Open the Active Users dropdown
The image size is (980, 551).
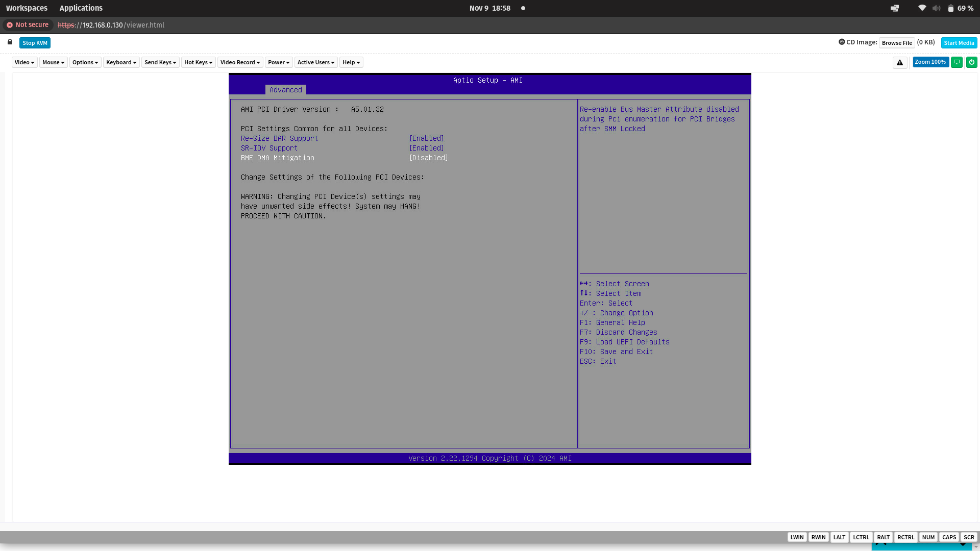(x=316, y=62)
